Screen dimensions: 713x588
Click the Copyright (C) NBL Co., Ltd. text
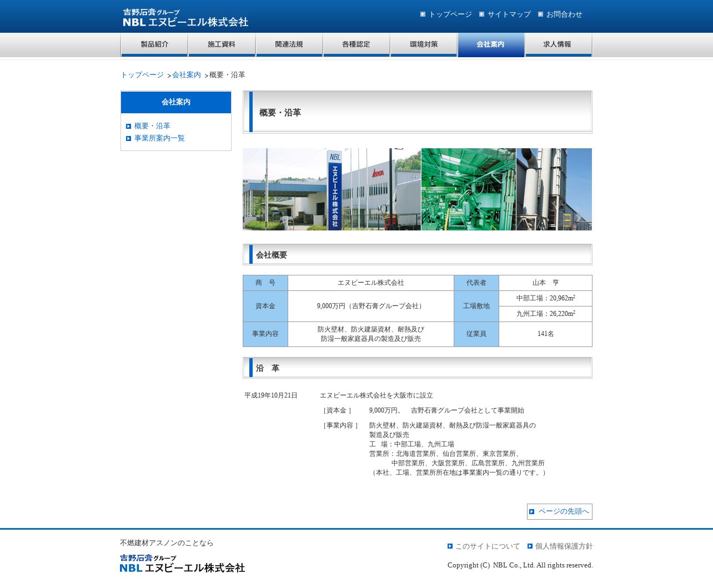tap(520, 565)
